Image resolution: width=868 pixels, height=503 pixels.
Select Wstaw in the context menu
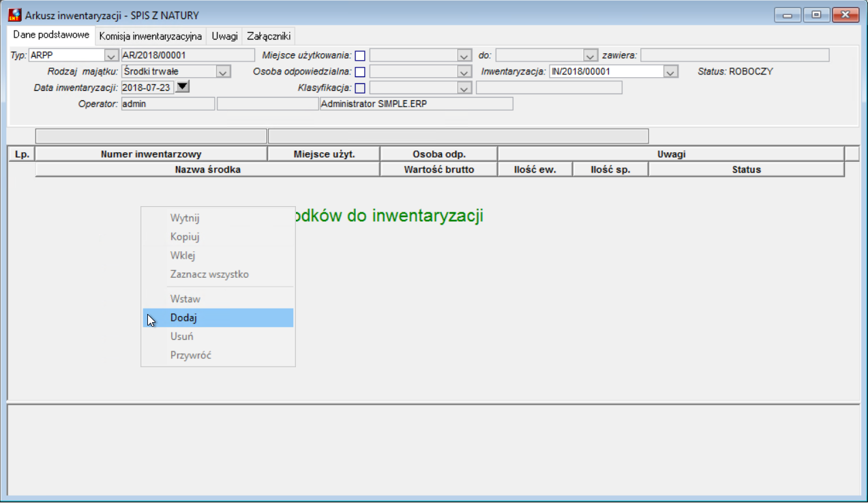[x=218, y=299]
